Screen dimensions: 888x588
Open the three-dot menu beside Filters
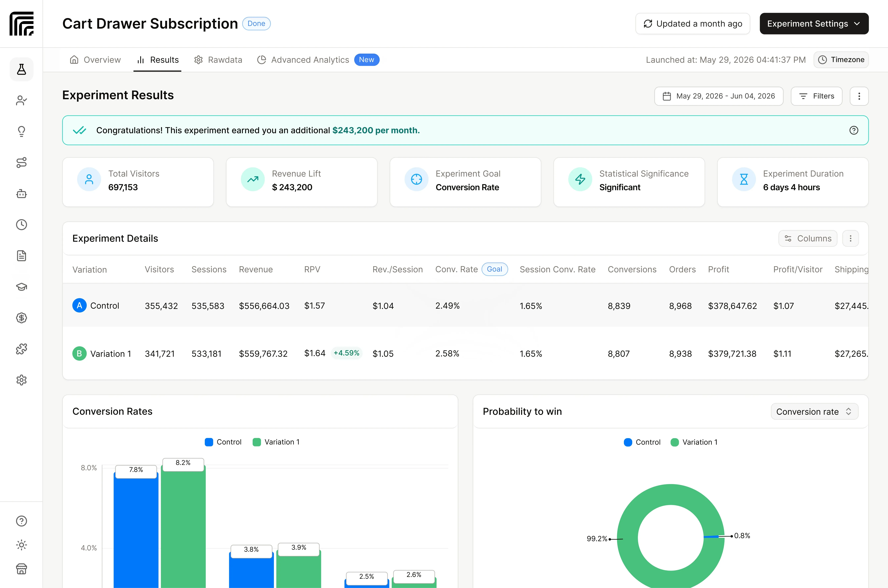pyautogui.click(x=859, y=96)
